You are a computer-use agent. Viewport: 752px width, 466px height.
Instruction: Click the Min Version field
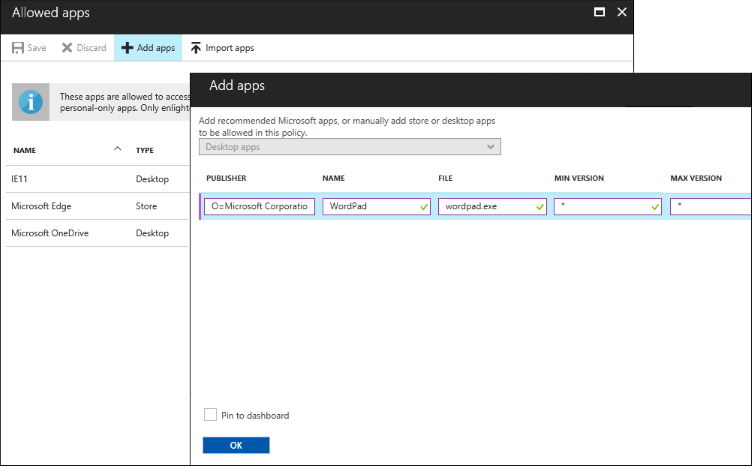[x=602, y=206]
